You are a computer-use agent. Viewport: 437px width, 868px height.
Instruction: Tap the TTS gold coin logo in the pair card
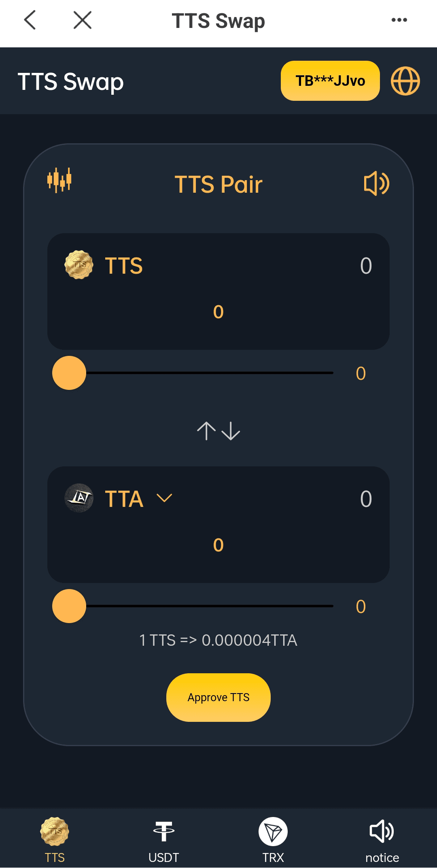tap(79, 265)
